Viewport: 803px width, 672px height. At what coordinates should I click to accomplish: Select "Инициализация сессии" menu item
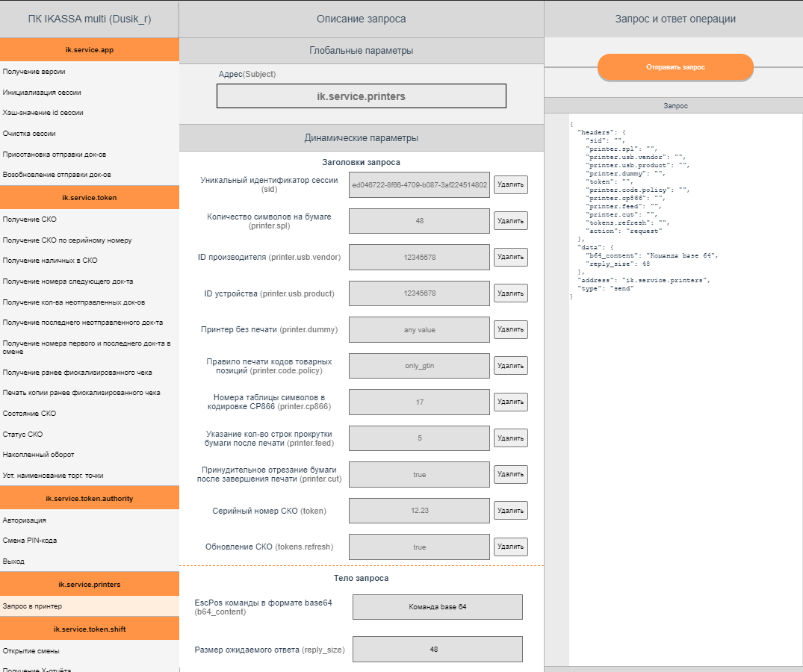(x=42, y=93)
